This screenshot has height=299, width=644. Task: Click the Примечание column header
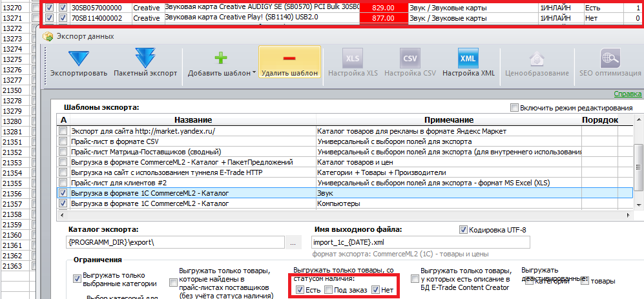[449, 120]
